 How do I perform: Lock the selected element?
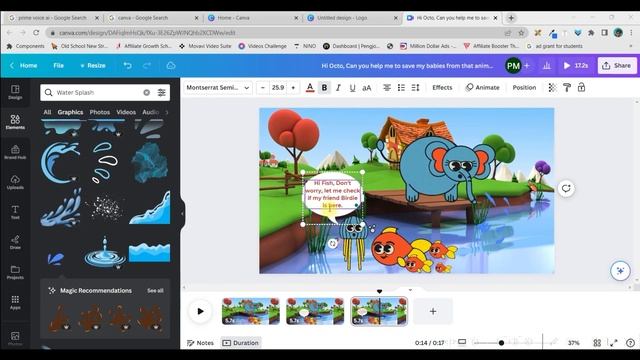point(581,87)
